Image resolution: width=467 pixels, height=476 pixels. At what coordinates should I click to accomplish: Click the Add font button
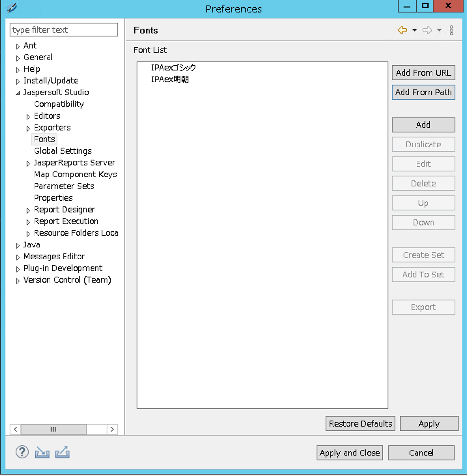click(423, 125)
